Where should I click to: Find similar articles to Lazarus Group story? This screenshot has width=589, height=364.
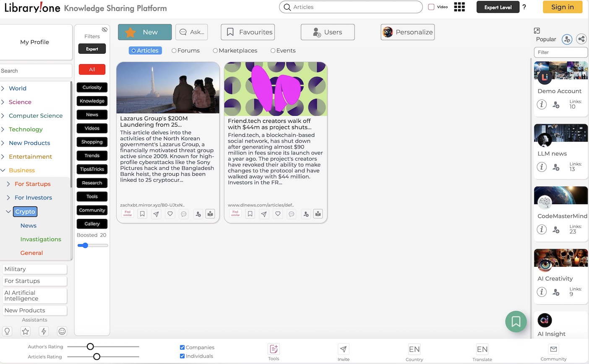pyautogui.click(x=128, y=214)
